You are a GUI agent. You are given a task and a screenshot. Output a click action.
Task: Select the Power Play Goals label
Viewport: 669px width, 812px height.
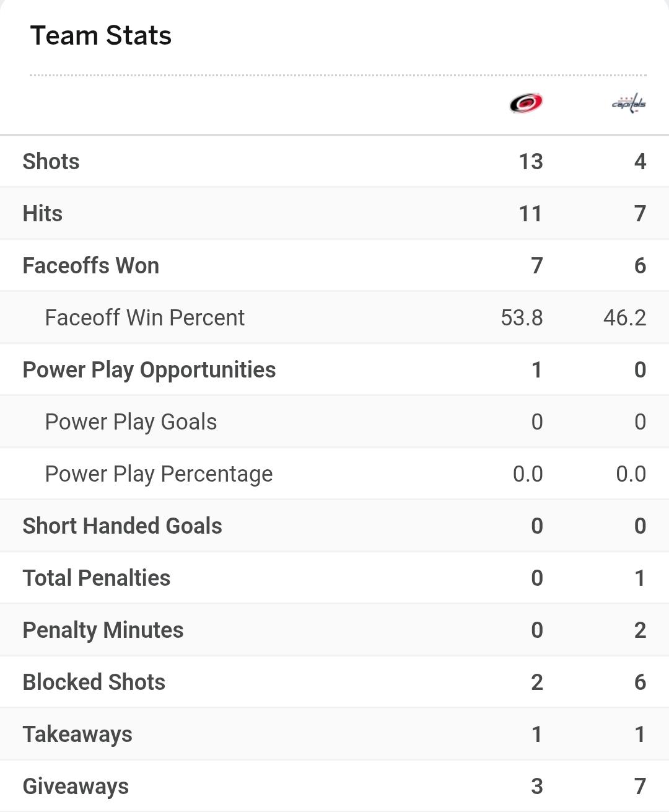click(131, 422)
